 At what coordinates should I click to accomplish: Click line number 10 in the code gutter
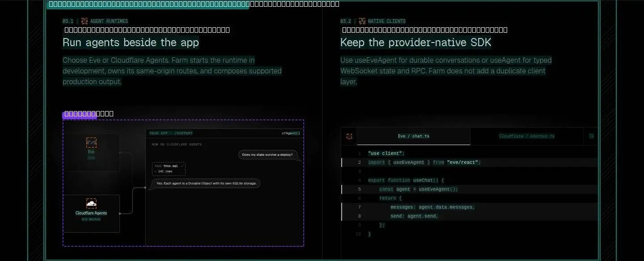358,234
